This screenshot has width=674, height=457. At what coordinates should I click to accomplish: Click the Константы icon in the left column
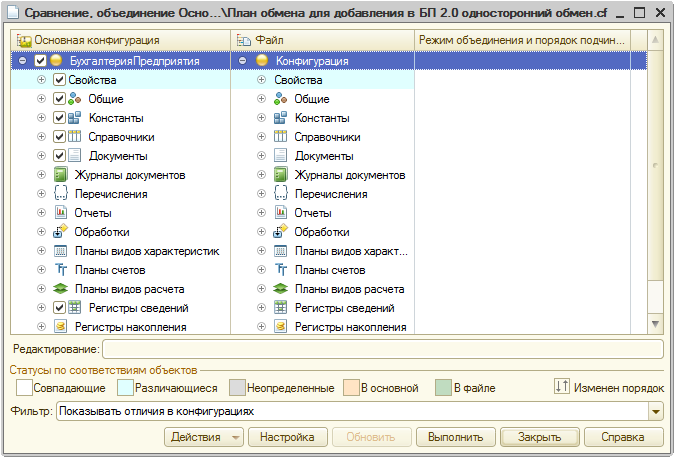tap(74, 118)
